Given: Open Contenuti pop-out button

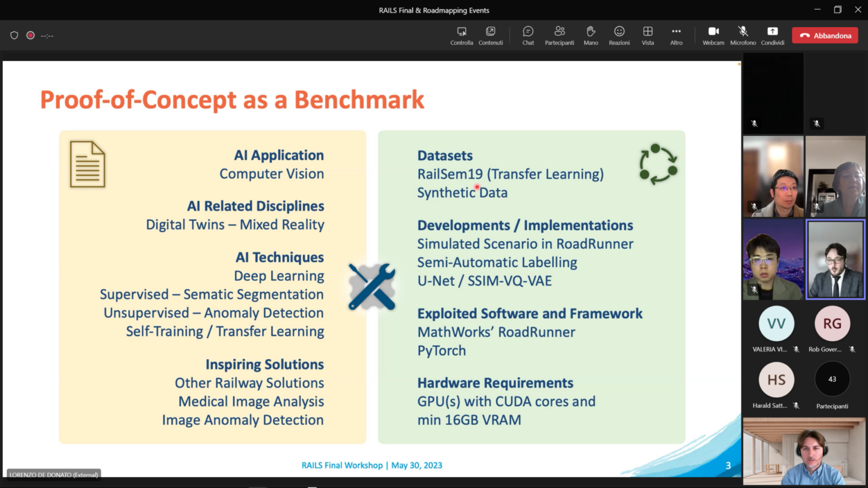Looking at the screenshot, I should [x=491, y=35].
